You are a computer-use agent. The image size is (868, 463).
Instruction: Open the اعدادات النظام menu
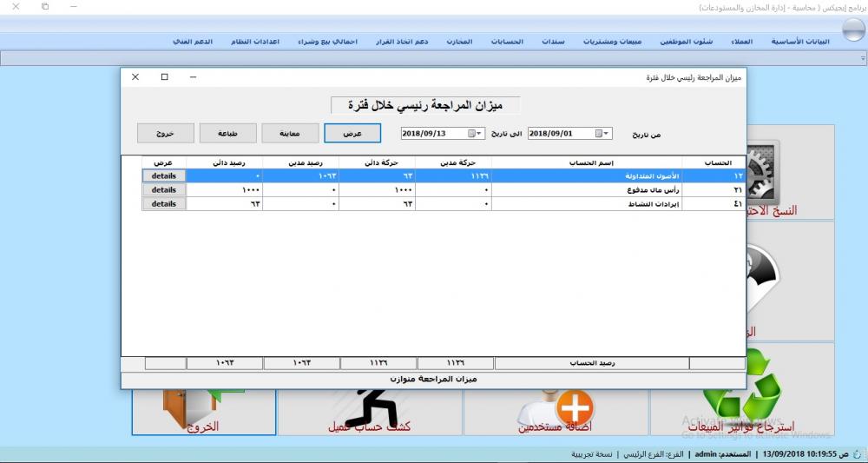[x=254, y=42]
